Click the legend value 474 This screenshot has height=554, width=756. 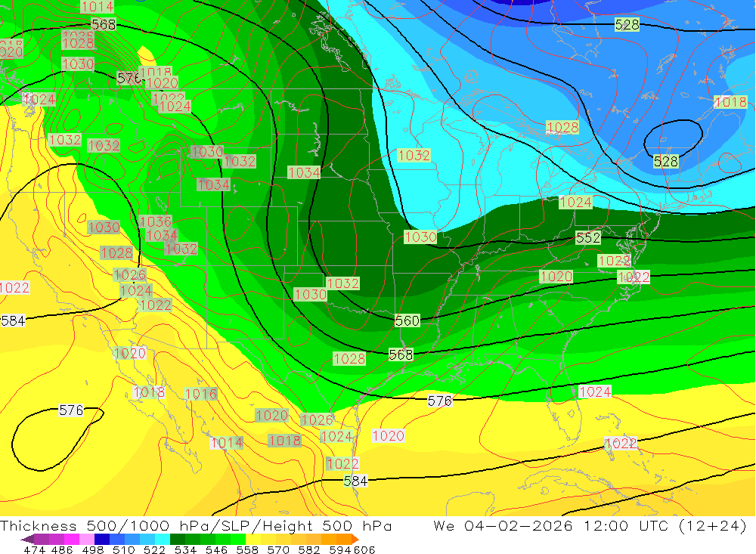click(x=34, y=549)
